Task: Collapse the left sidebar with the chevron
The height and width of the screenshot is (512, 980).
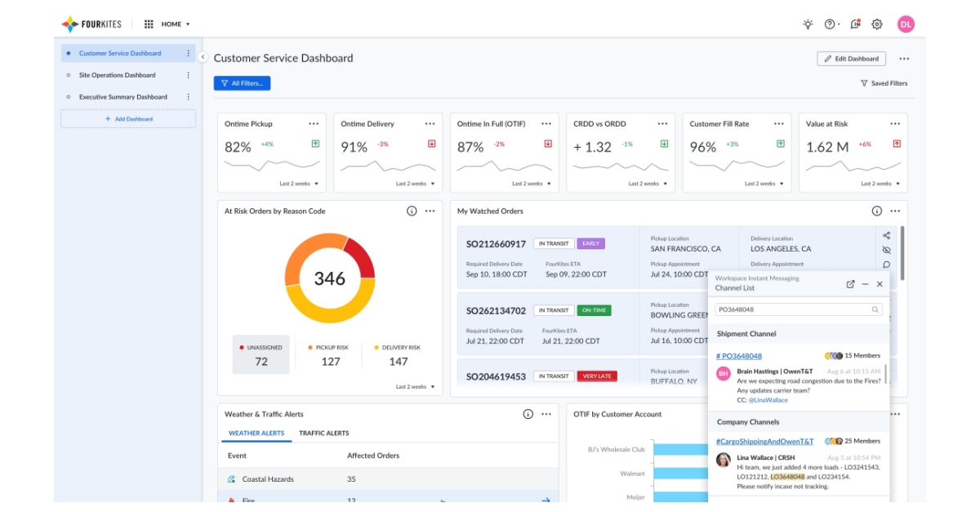Action: pyautogui.click(x=203, y=59)
